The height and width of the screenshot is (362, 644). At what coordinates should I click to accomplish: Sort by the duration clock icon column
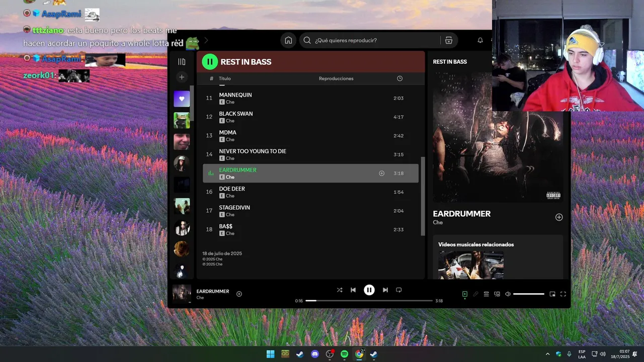(399, 78)
